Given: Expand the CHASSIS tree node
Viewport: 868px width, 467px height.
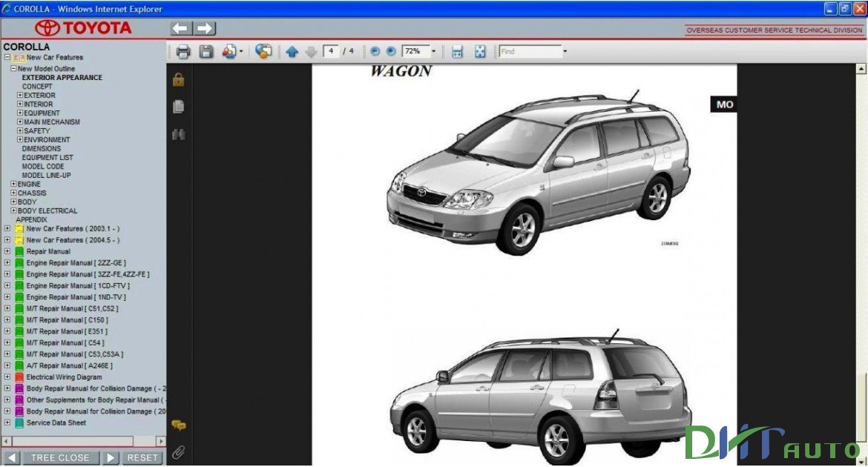Looking at the screenshot, I should [x=14, y=193].
